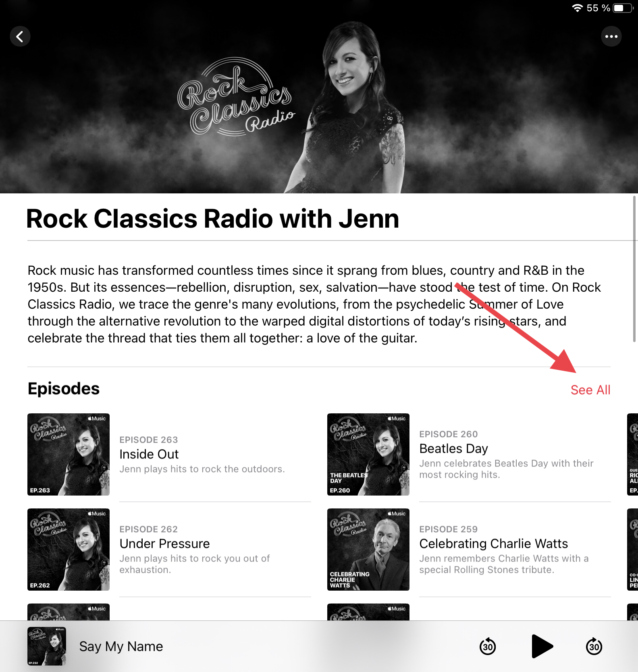Screen dimensions: 638x672
Task: Tap the battery indicator icon
Action: tap(623, 8)
